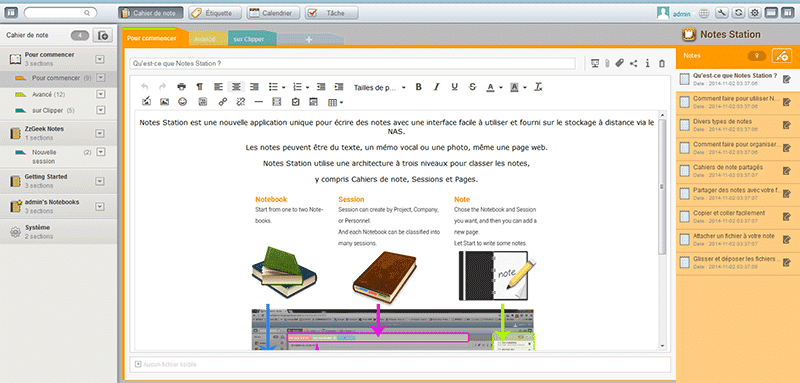This screenshot has width=800, height=383.
Task: Remove link with unlink icon
Action: point(240,102)
